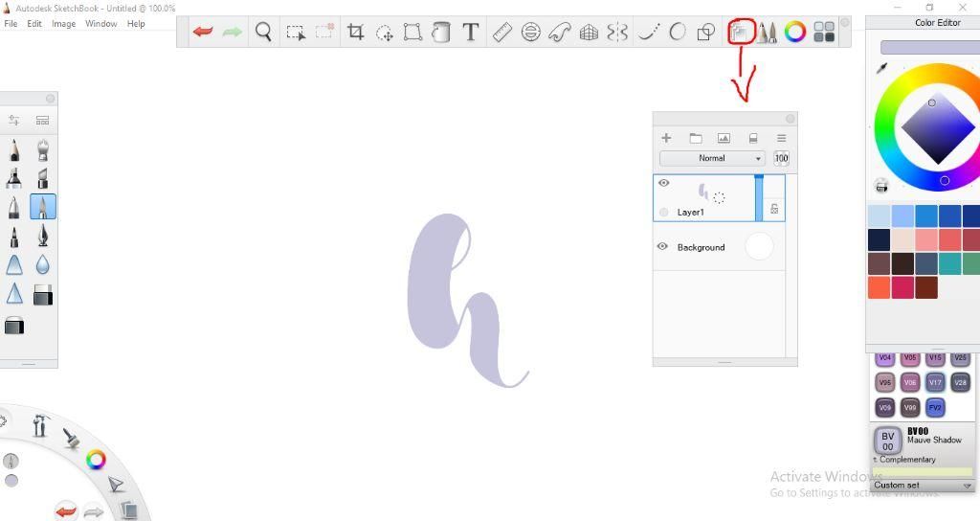Activate the Crop tool
The height and width of the screenshot is (521, 980).
[356, 32]
